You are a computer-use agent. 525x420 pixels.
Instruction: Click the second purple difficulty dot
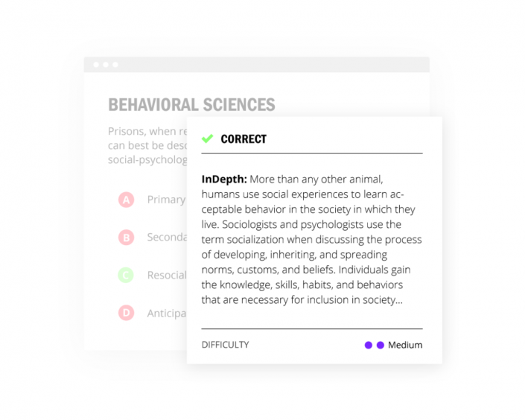tap(380, 345)
